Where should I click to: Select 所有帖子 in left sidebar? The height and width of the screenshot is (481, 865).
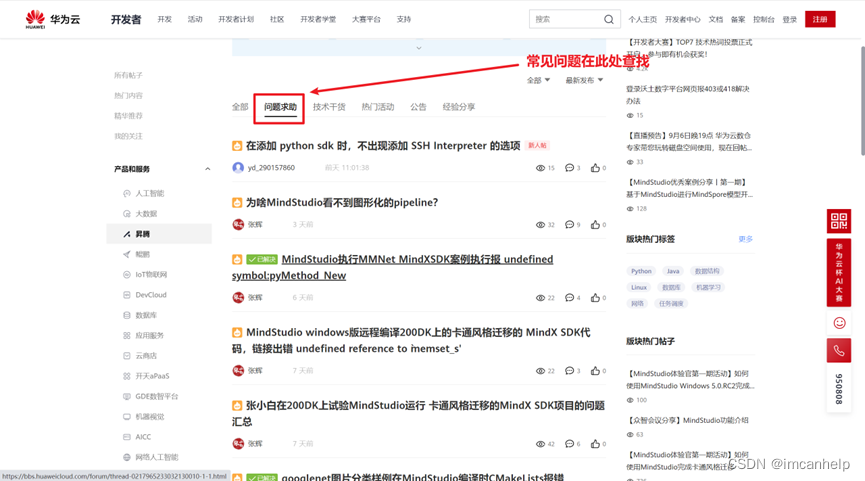(128, 76)
